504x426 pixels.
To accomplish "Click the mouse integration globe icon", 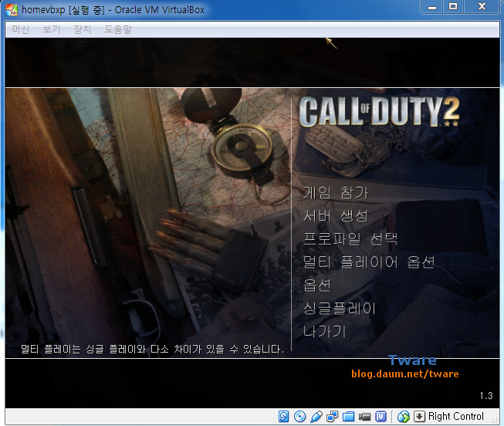I will pyautogui.click(x=404, y=417).
